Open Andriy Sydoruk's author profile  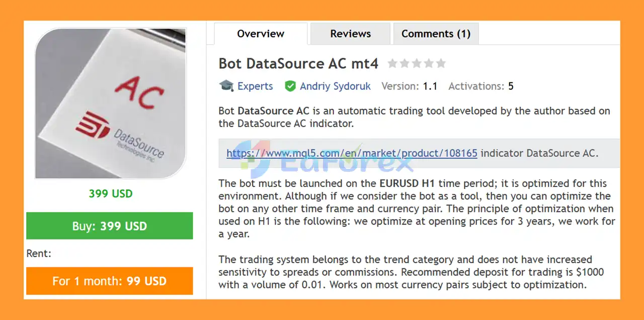tap(335, 86)
